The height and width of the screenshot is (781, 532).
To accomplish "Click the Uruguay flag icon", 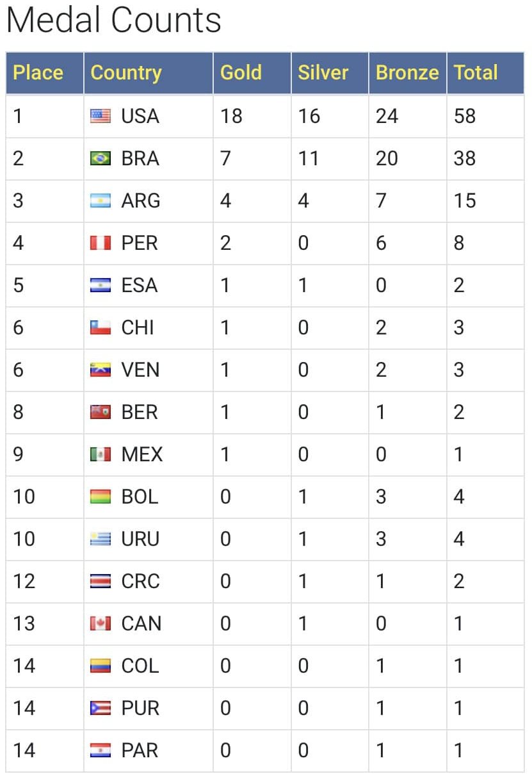I will (x=101, y=539).
